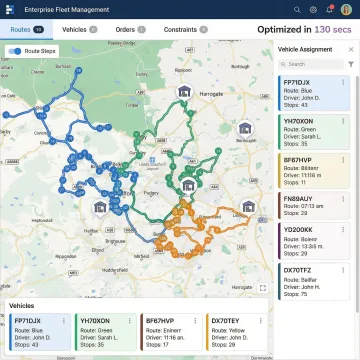Screen dimensions: 360x360
Task: Select the DX70TFZ vehicle card
Action: point(314,282)
